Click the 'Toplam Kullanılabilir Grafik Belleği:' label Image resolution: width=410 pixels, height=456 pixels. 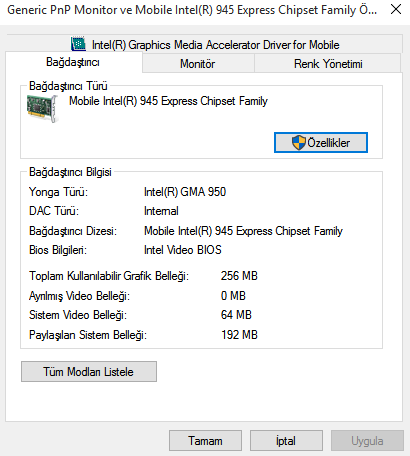click(x=109, y=276)
